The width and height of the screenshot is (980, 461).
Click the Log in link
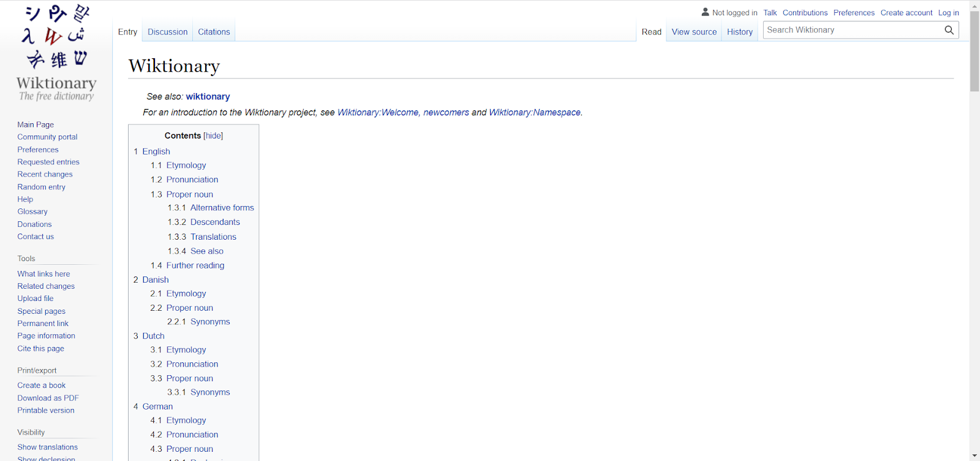[x=948, y=13]
